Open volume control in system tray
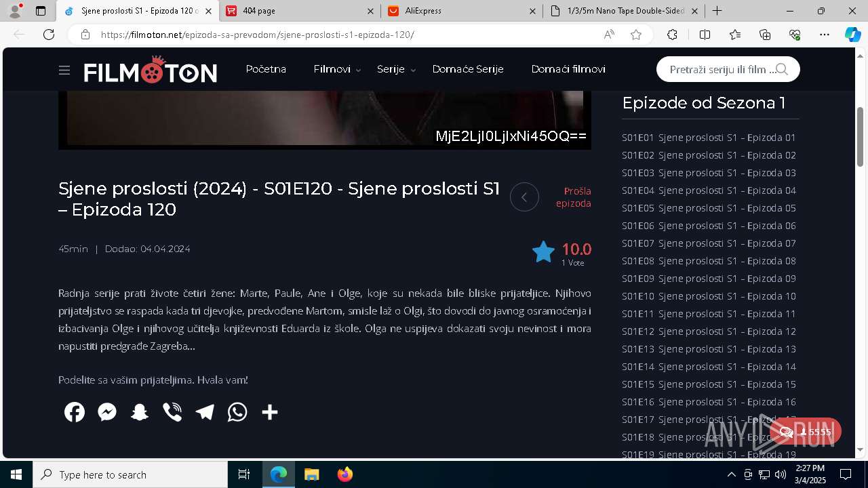The width and height of the screenshot is (868, 488). point(781,474)
